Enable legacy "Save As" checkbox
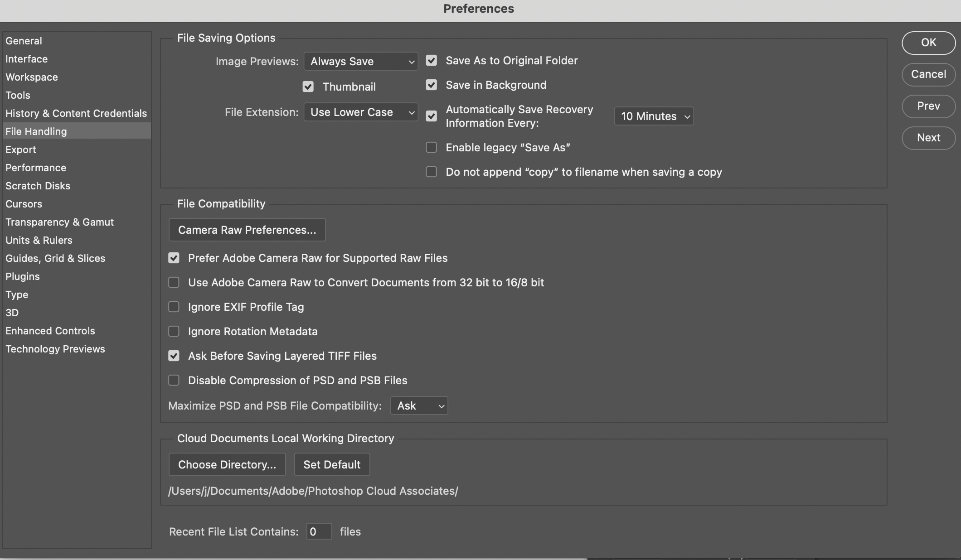Viewport: 961px width, 560px height. pos(431,148)
